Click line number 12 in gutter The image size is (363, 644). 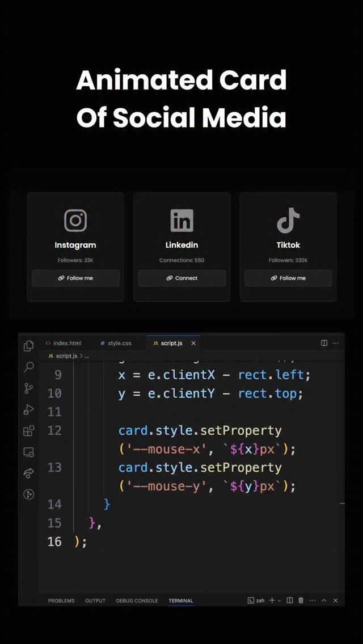coord(54,430)
